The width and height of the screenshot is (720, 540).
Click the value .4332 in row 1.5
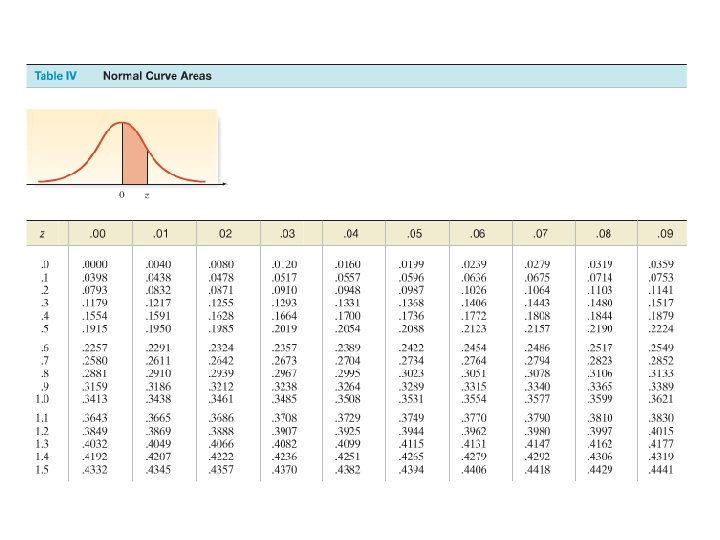coord(95,470)
